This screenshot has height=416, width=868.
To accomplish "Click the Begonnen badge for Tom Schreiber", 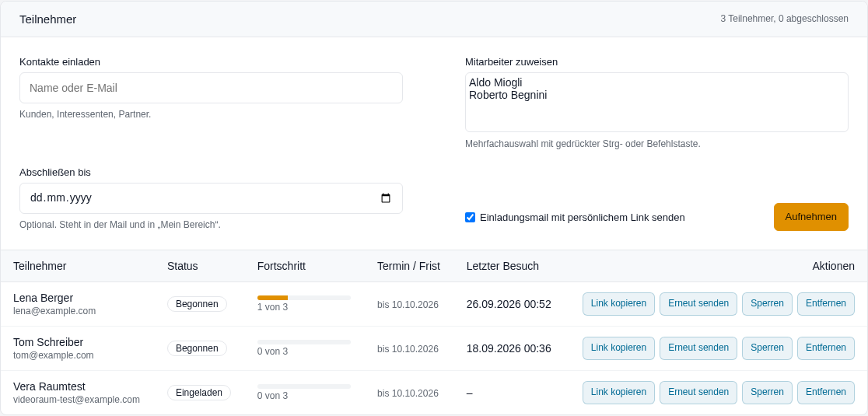I will point(197,348).
